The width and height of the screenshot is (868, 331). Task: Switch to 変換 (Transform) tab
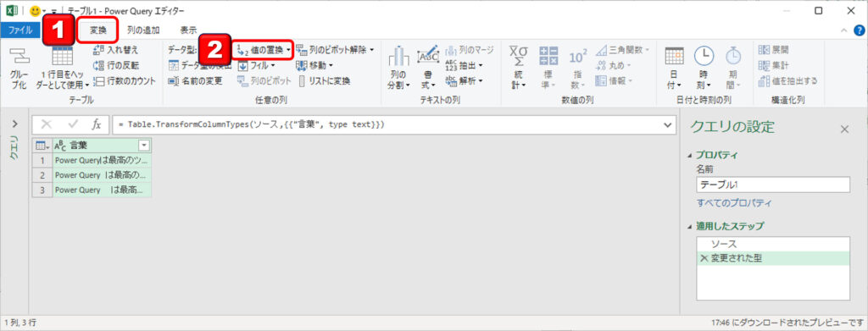point(97,30)
